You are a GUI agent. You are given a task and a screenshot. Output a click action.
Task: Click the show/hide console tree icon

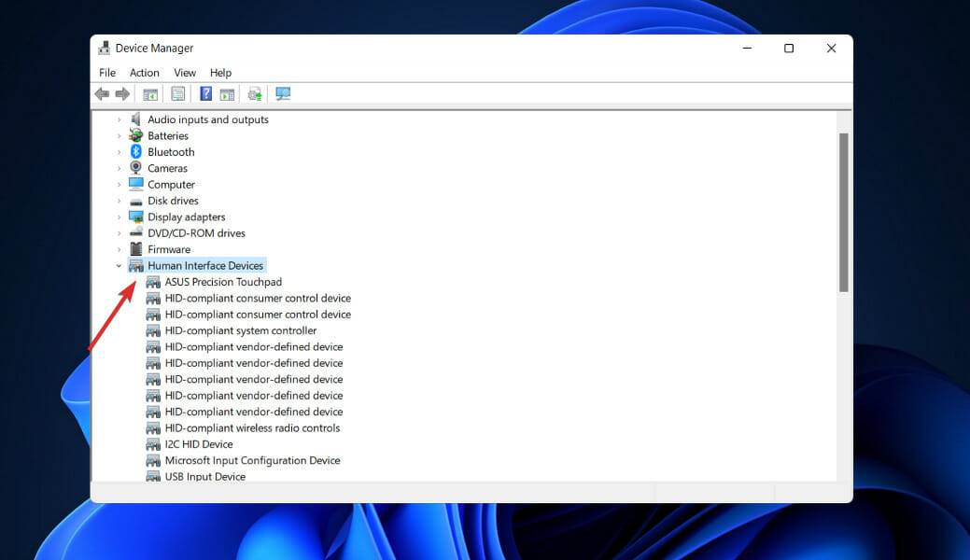pos(149,94)
